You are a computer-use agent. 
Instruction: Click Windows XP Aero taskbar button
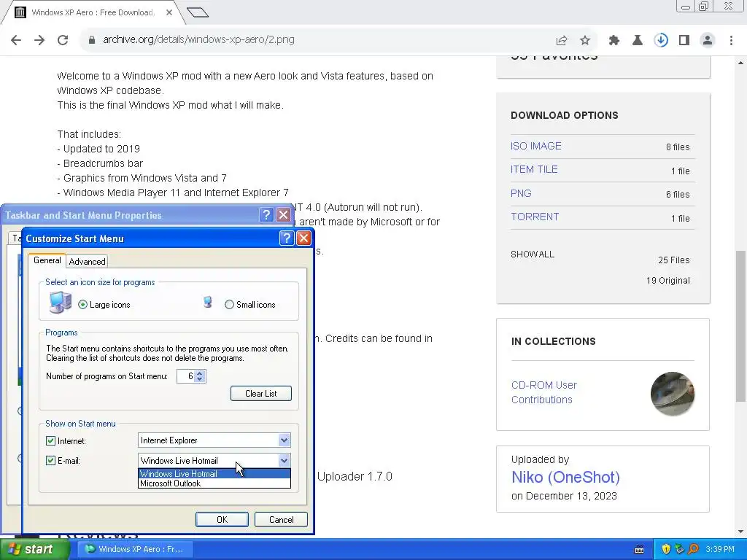(x=135, y=549)
